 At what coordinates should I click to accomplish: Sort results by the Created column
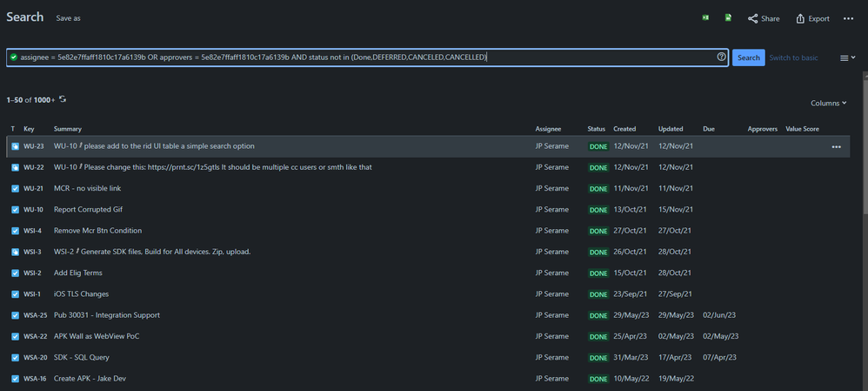pos(624,129)
